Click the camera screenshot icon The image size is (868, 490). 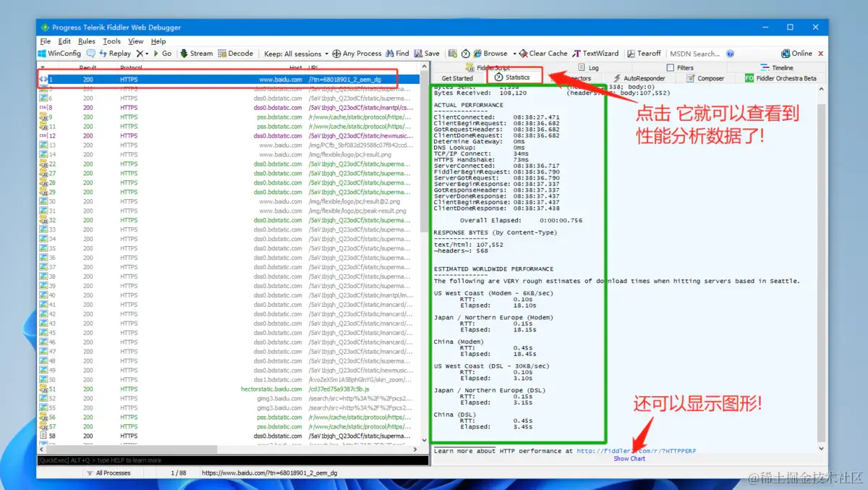pyautogui.click(x=453, y=54)
